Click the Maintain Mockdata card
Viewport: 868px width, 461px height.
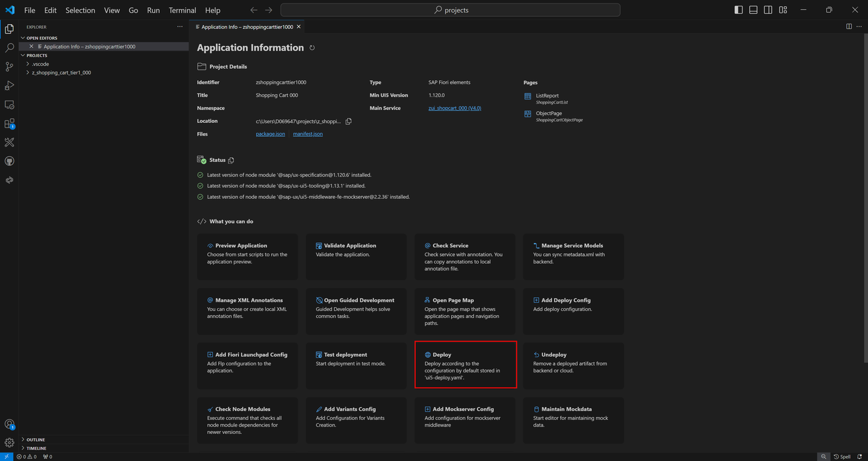coord(574,420)
